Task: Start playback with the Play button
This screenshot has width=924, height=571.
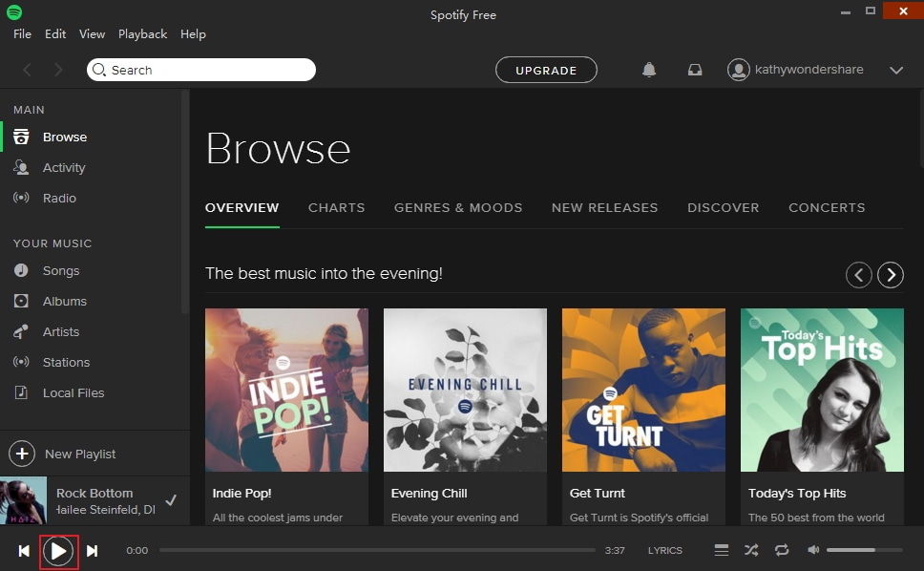Action: tap(58, 552)
